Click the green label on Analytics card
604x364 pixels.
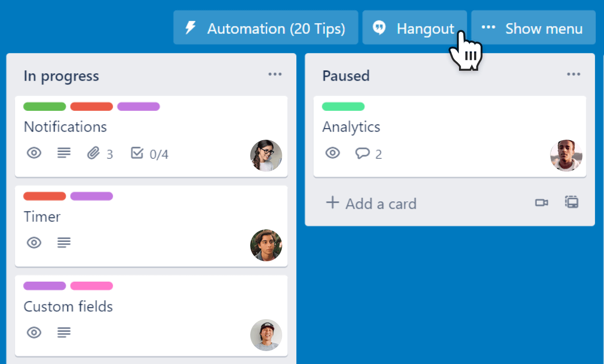[343, 107]
